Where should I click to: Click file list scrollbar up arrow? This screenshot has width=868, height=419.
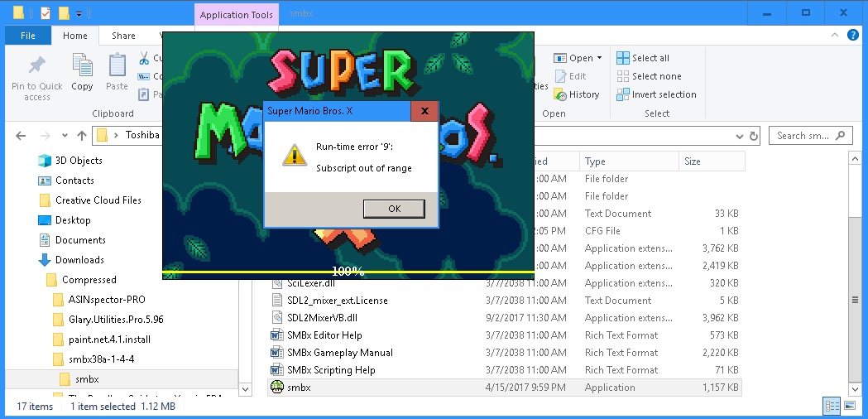pos(854,159)
